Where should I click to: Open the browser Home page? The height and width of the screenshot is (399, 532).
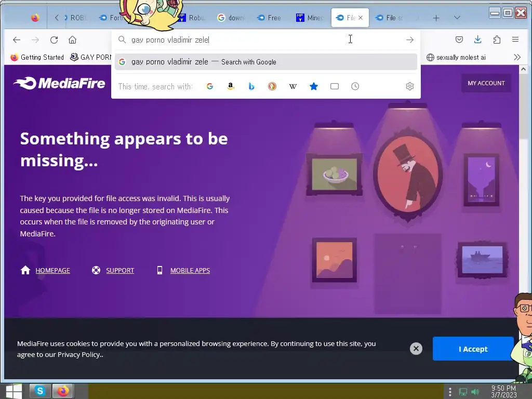point(72,39)
